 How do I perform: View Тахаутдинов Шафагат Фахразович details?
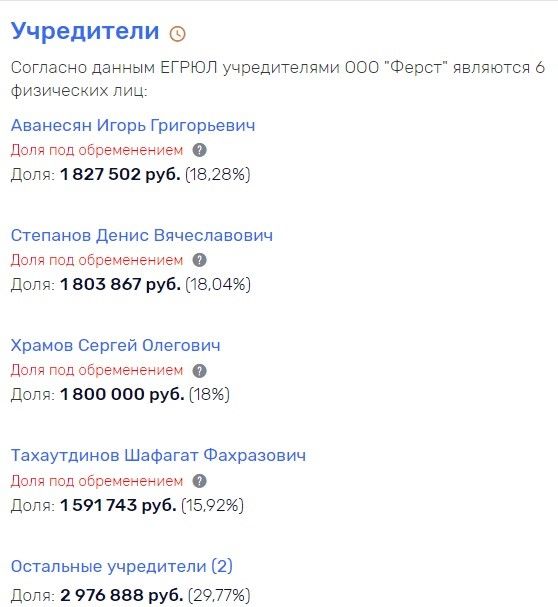[x=158, y=456]
